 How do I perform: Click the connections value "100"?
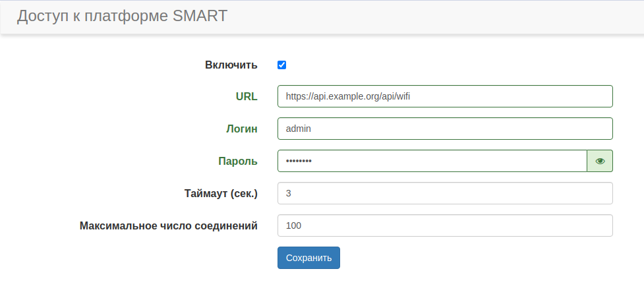point(293,225)
